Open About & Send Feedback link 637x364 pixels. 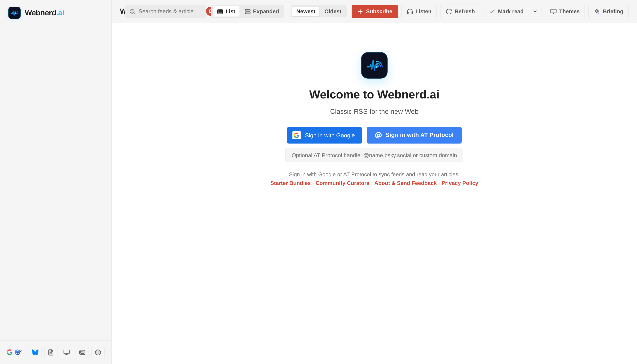tap(405, 183)
